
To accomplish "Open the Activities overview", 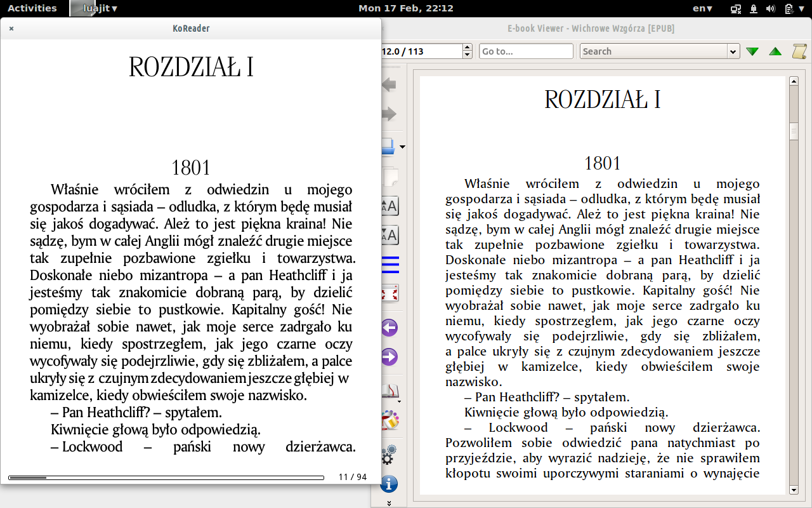I will [32, 8].
